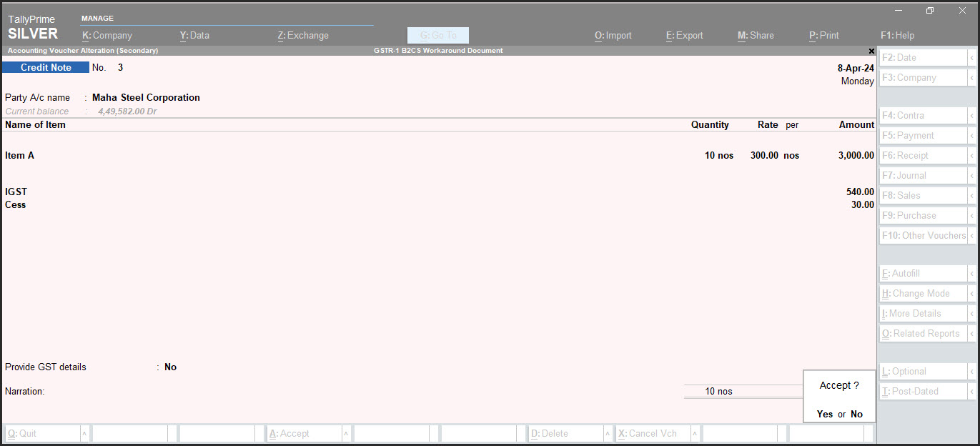Switch to F8: Sales voucher
Image resolution: width=980 pixels, height=446 pixels.
pyautogui.click(x=924, y=195)
